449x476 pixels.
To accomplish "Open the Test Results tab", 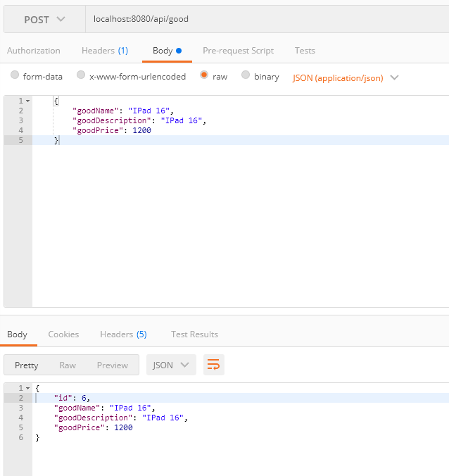I will click(x=194, y=334).
